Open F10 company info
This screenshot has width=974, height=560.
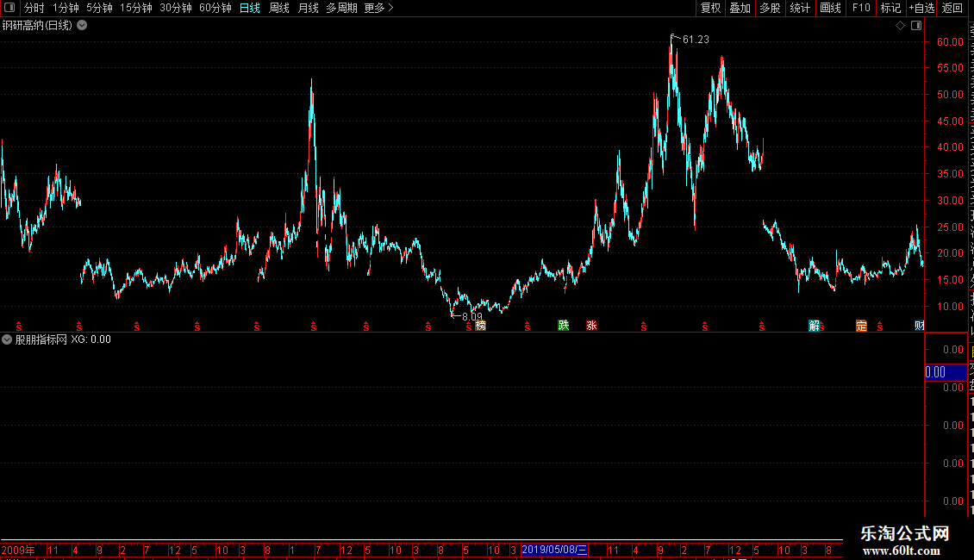(x=861, y=8)
